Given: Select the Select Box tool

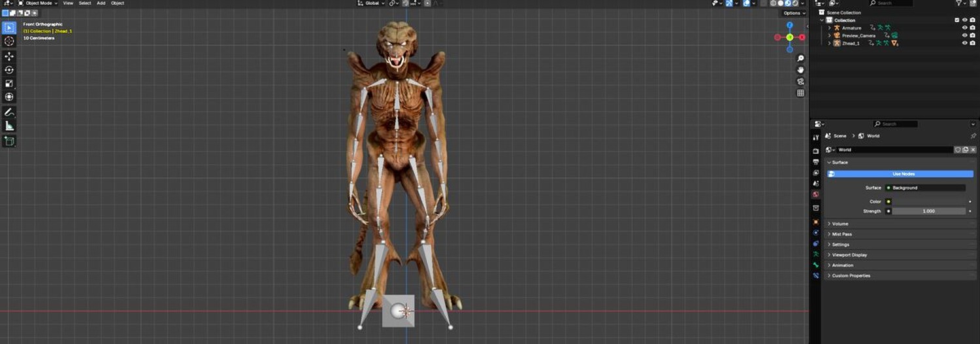Looking at the screenshot, I should click(9, 27).
